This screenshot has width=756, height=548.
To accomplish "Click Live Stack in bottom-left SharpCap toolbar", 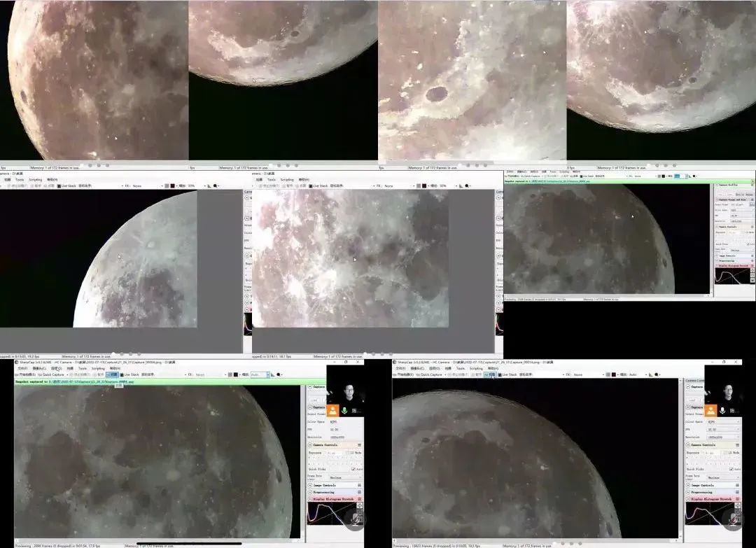I will point(132,375).
